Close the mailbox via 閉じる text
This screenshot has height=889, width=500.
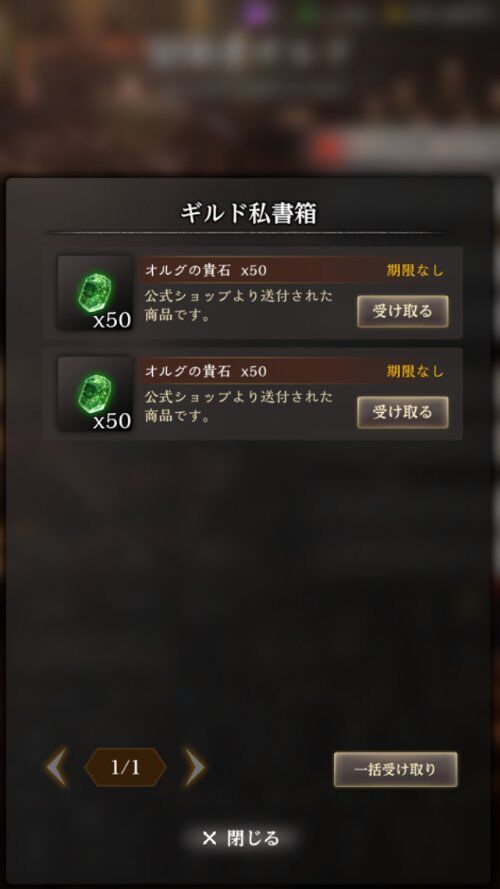253,838
